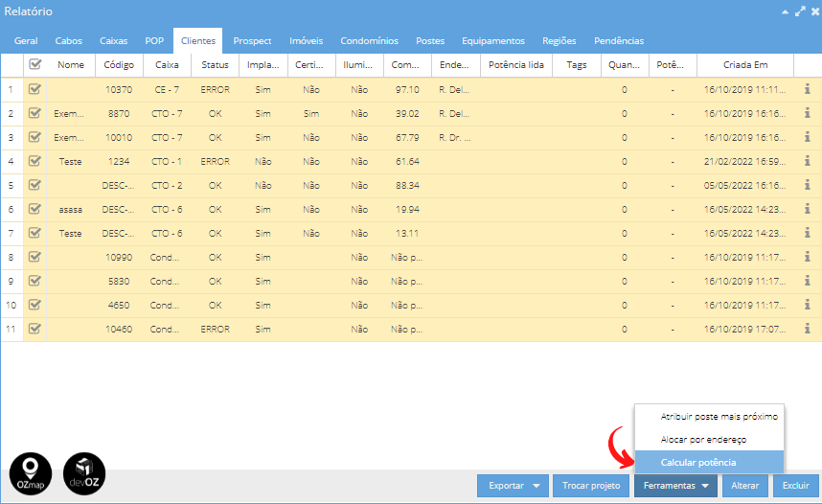The width and height of the screenshot is (822, 504).
Task: Toggle the select-all checkbox in header
Action: coord(35,64)
